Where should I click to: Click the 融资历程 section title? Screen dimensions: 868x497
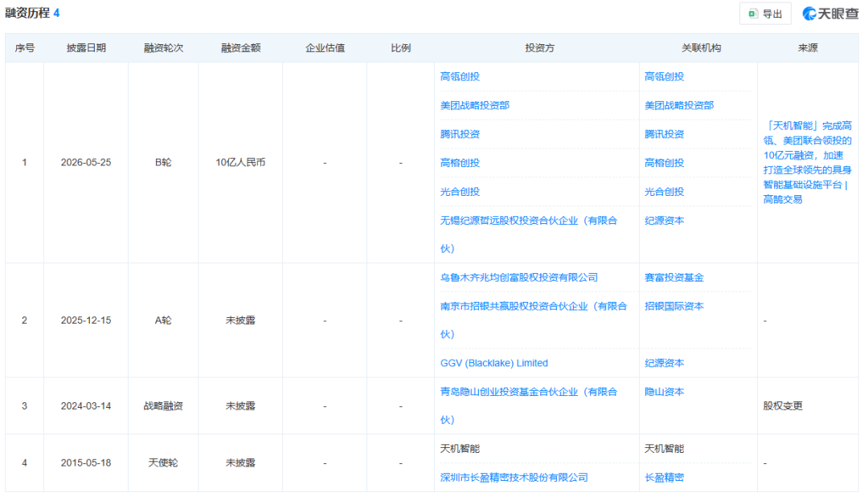click(x=27, y=14)
